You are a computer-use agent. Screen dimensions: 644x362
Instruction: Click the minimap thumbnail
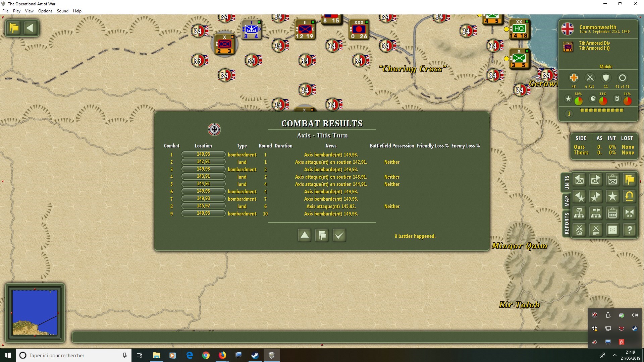click(35, 313)
